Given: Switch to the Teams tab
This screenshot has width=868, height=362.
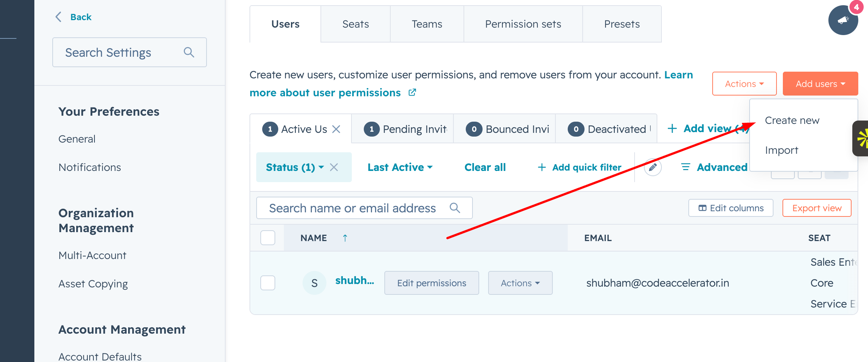Looking at the screenshot, I should (427, 24).
